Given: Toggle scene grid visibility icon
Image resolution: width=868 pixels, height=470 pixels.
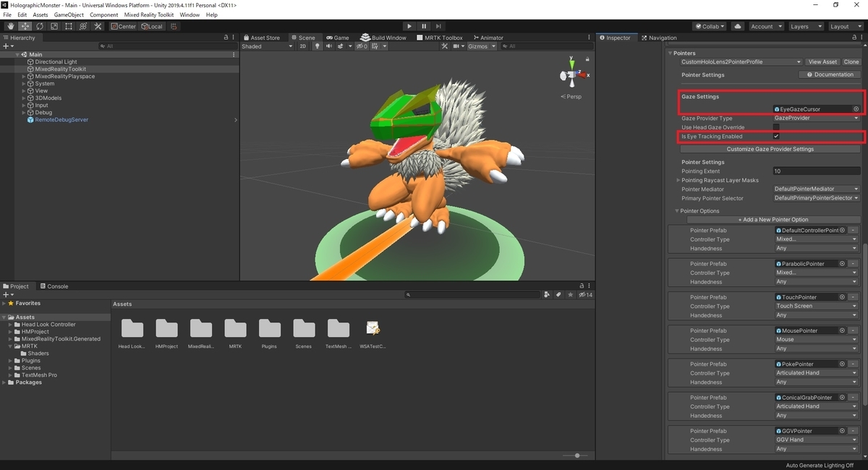Looking at the screenshot, I should (376, 46).
